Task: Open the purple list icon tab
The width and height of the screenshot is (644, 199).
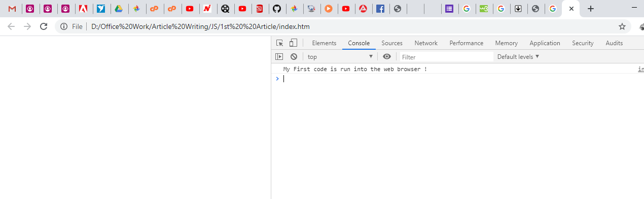Action: (x=449, y=9)
